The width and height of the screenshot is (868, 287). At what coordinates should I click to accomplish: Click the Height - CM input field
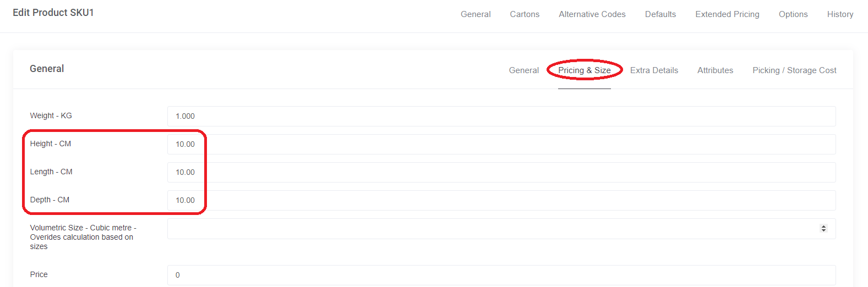pos(501,144)
